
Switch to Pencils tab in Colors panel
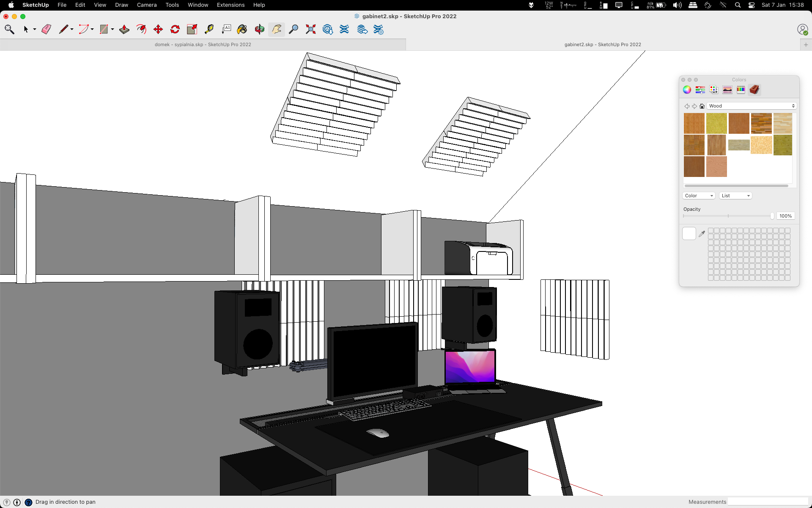(741, 89)
